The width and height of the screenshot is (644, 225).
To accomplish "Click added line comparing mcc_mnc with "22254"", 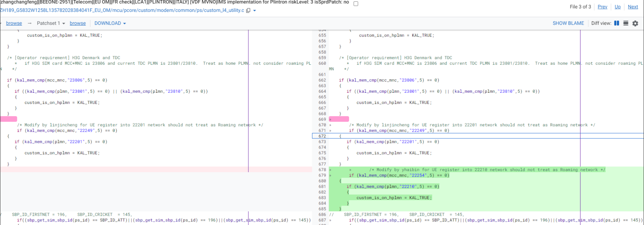I will coord(399,175).
